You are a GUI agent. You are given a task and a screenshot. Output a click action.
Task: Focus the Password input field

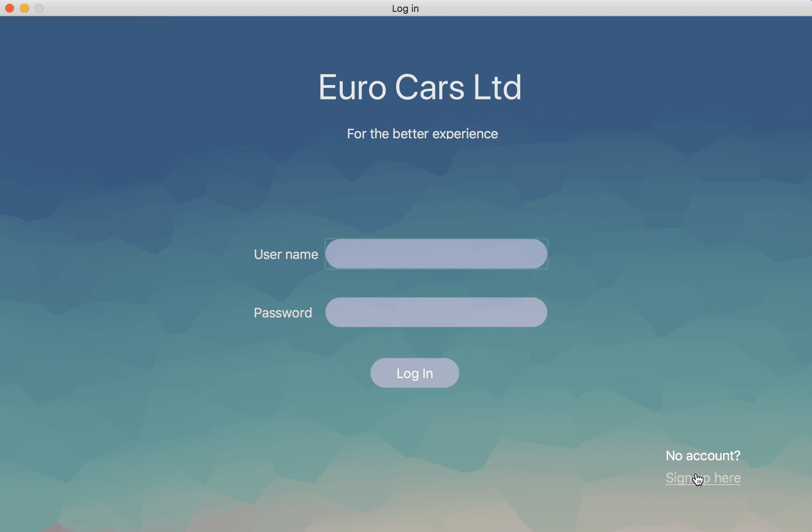pos(436,312)
